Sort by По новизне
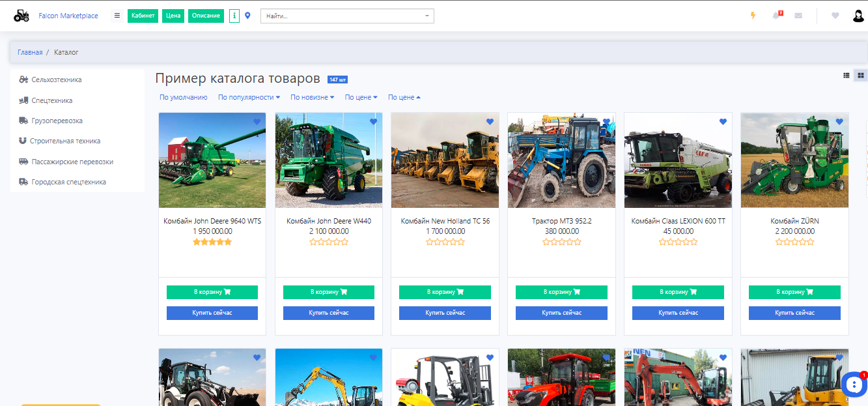 coord(312,97)
